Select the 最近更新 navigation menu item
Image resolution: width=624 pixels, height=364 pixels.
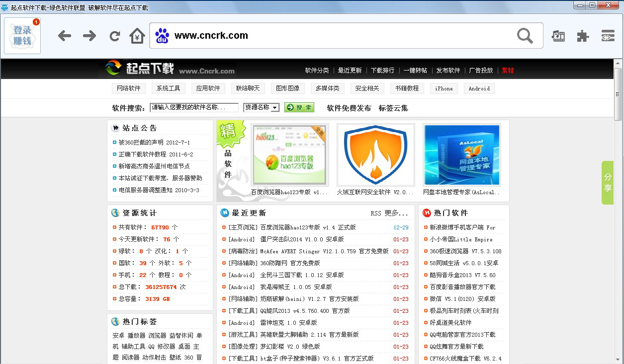tap(350, 71)
